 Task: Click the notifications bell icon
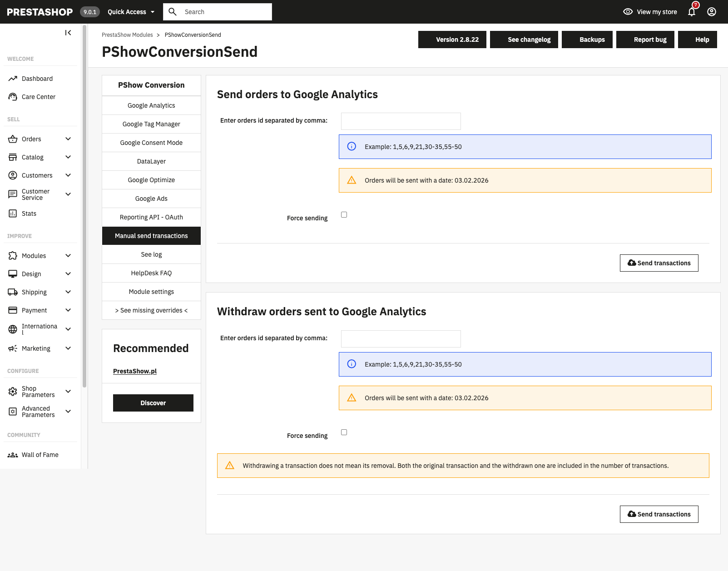coord(691,12)
